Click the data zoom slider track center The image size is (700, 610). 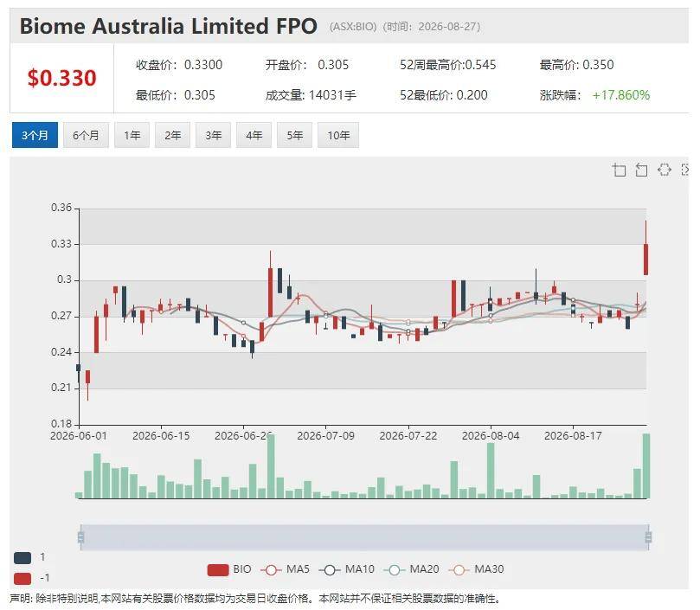click(x=364, y=536)
